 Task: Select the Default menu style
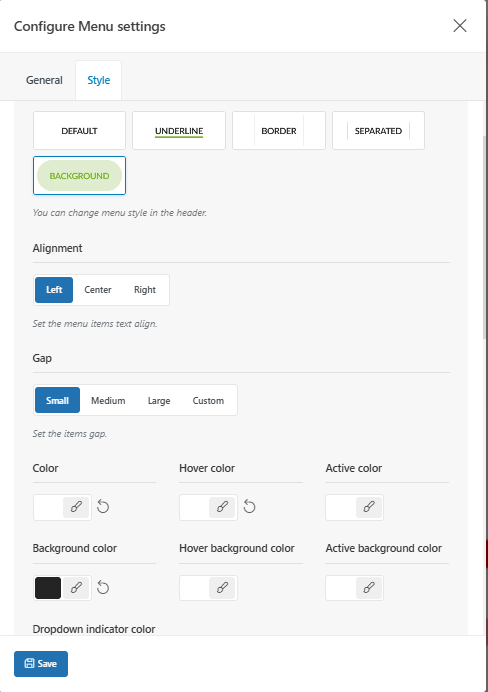[79, 131]
